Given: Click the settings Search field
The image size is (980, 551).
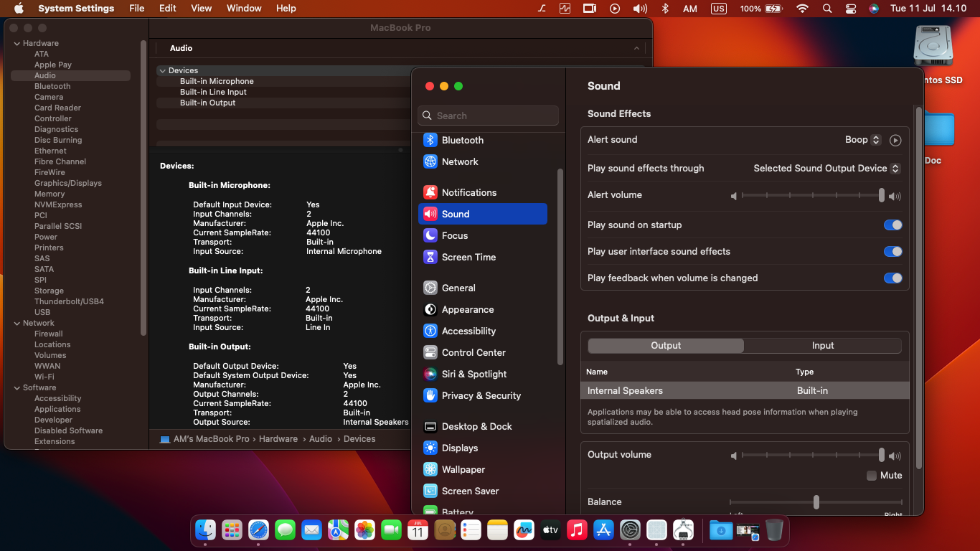Looking at the screenshot, I should [488, 116].
